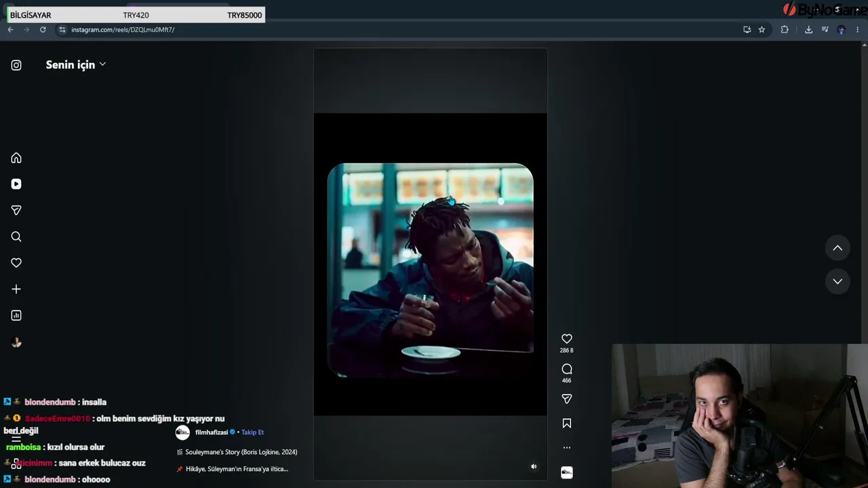Open the browser media controls
868x488 pixels.
pos(825,30)
